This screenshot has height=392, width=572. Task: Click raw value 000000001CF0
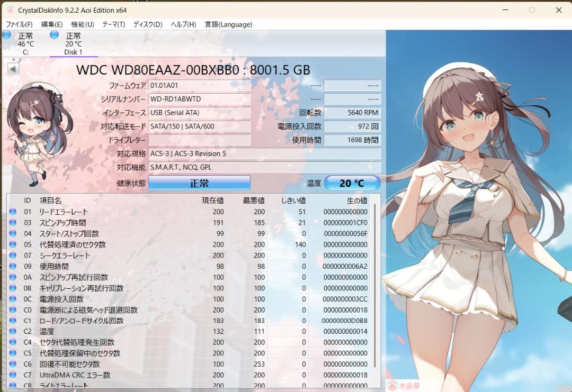click(x=345, y=223)
